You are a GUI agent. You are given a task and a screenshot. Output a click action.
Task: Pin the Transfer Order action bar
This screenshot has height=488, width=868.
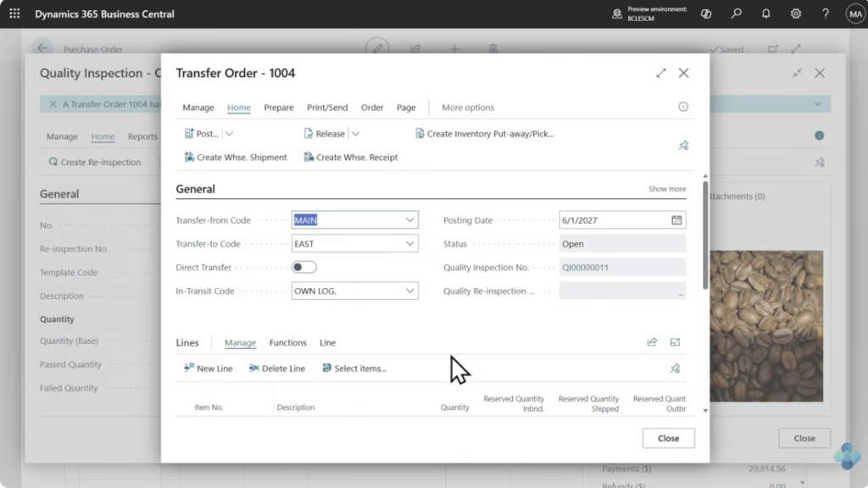point(684,146)
